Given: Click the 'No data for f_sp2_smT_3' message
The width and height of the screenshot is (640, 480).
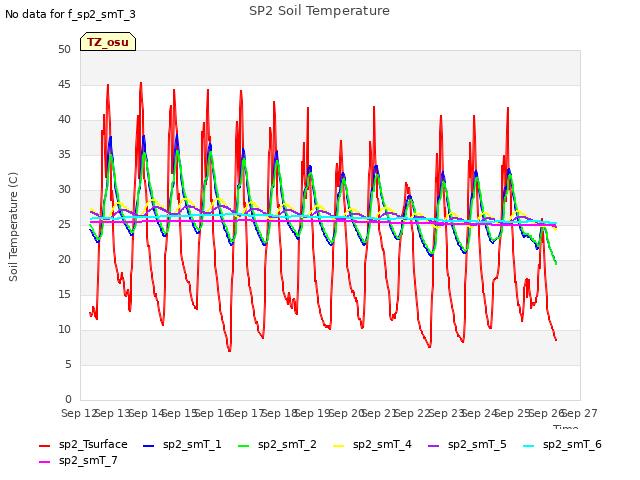Looking at the screenshot, I should (x=70, y=14).
